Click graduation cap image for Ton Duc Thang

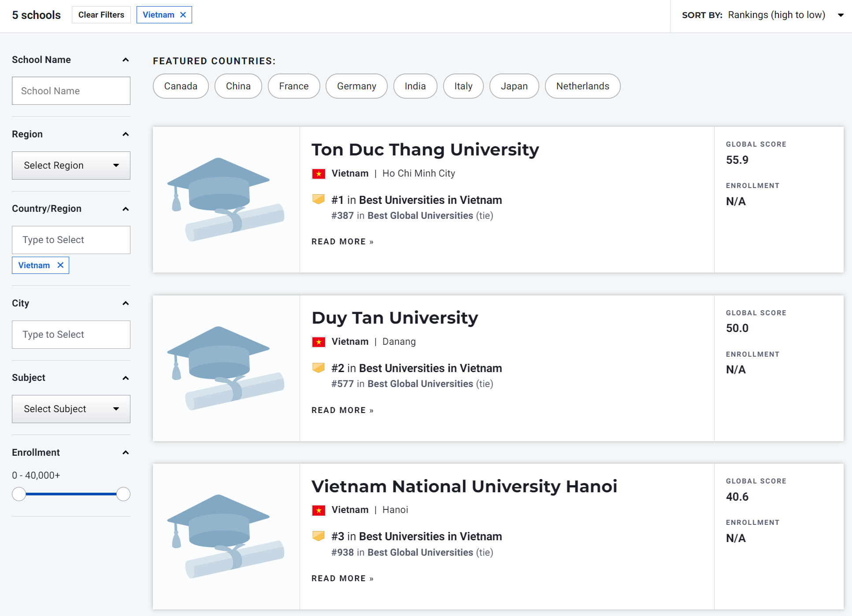click(x=226, y=199)
